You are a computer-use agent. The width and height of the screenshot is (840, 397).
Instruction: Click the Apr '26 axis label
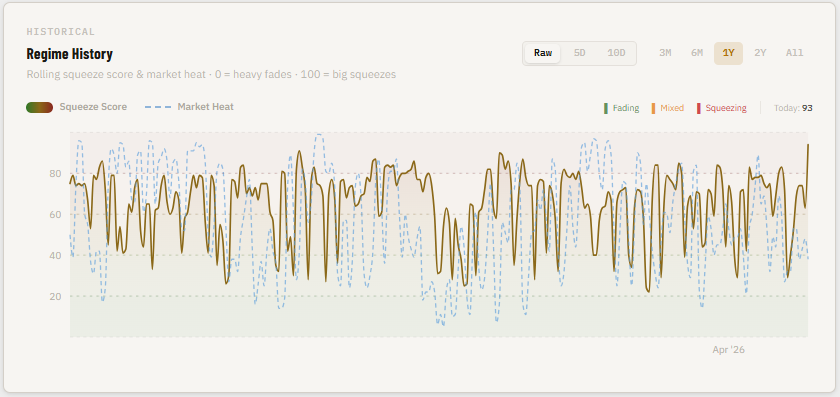tap(728, 350)
